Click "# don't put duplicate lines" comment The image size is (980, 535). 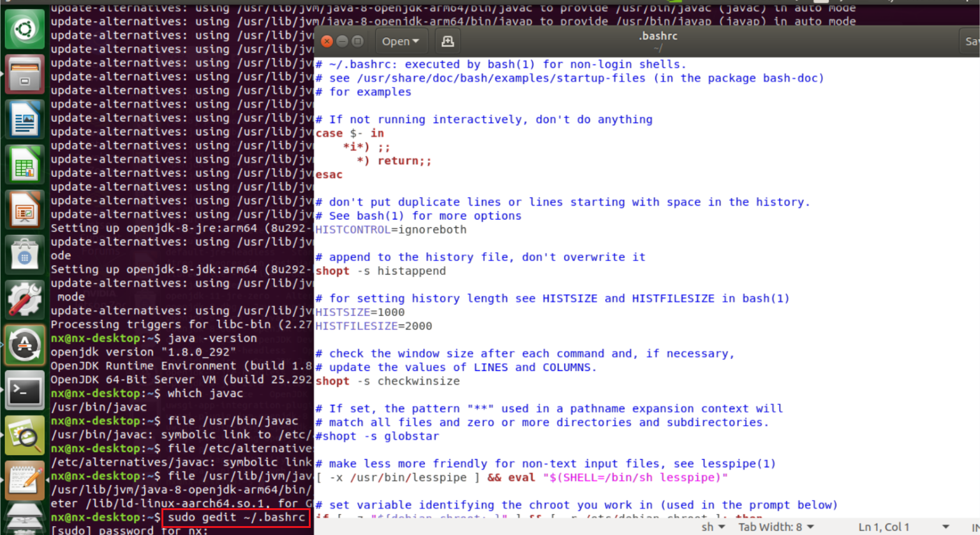[x=563, y=202]
